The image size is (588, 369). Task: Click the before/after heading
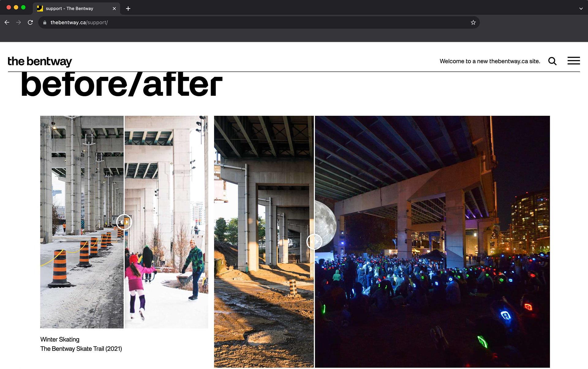point(122,84)
